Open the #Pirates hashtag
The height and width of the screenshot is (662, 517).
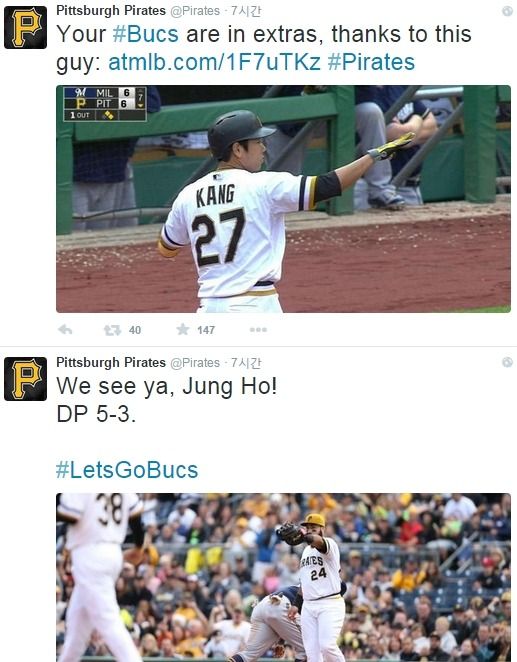tap(371, 62)
